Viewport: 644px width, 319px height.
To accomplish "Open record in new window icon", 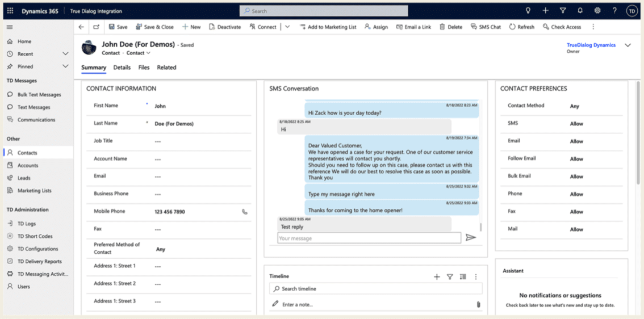I will point(96,27).
